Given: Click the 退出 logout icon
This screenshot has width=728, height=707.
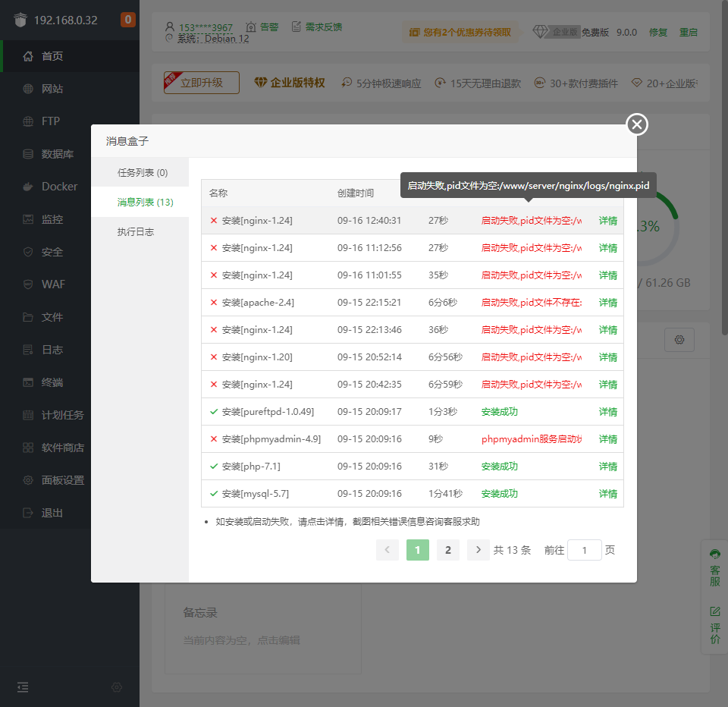Looking at the screenshot, I should [x=28, y=513].
